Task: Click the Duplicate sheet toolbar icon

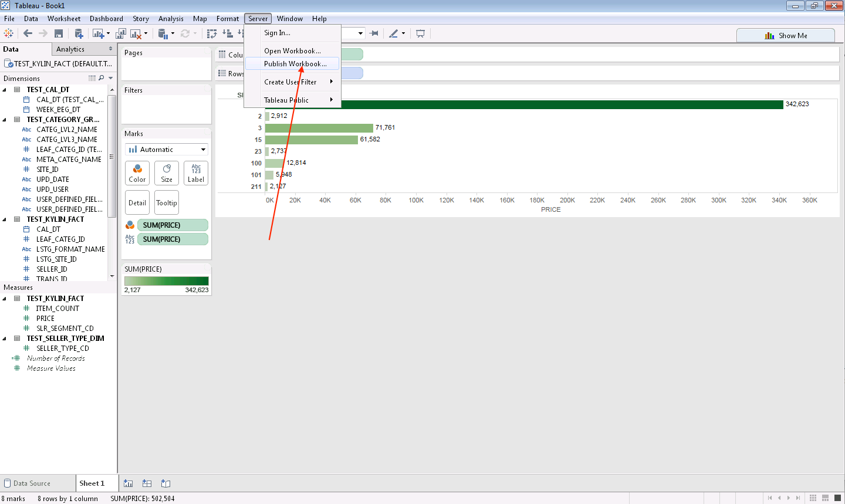Action: pyautogui.click(x=121, y=33)
